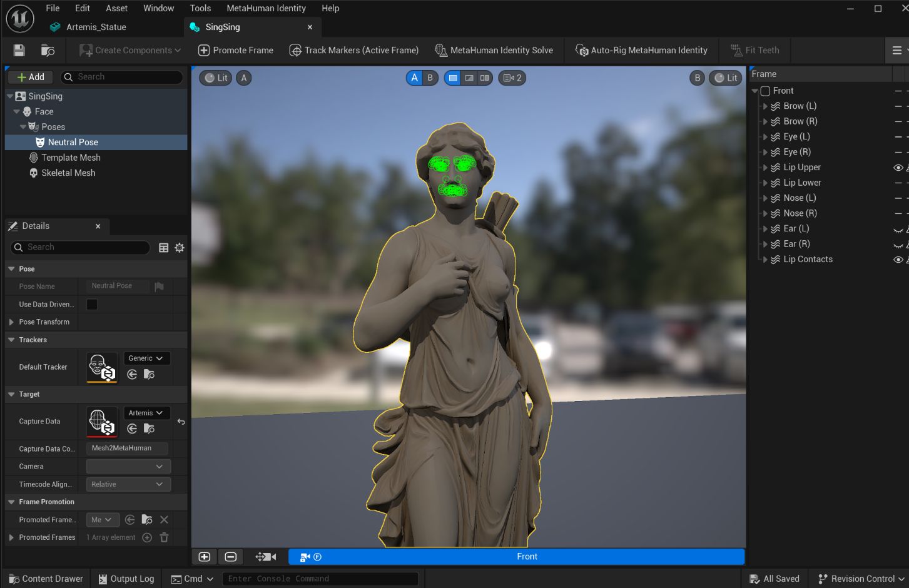Open the Default Tracker Generic dropdown
The image size is (909, 588).
point(146,358)
